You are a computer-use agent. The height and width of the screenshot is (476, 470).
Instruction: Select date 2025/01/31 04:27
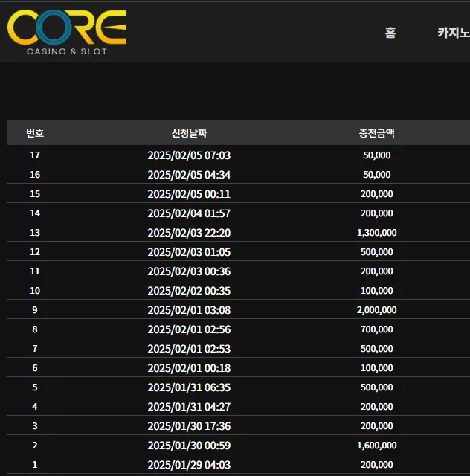[x=189, y=407]
